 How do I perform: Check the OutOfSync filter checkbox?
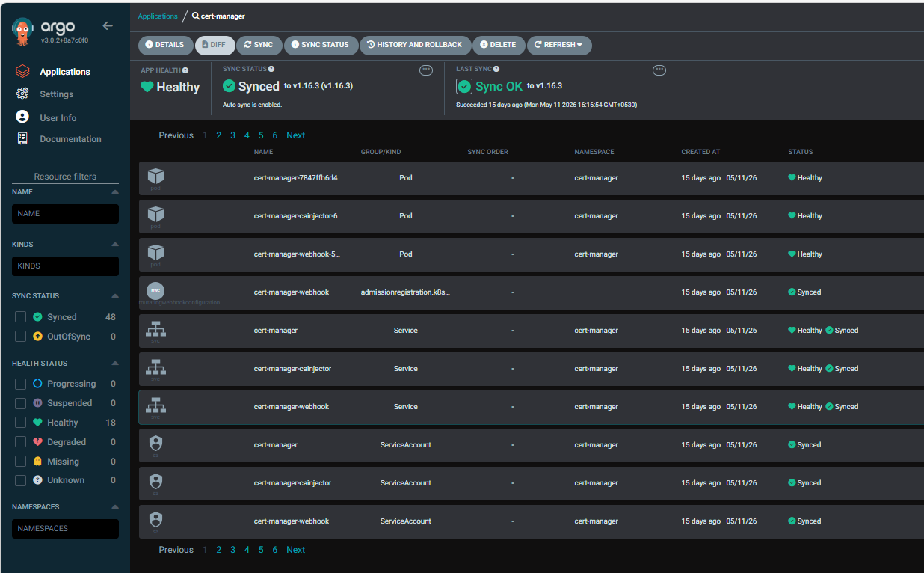[x=20, y=337]
